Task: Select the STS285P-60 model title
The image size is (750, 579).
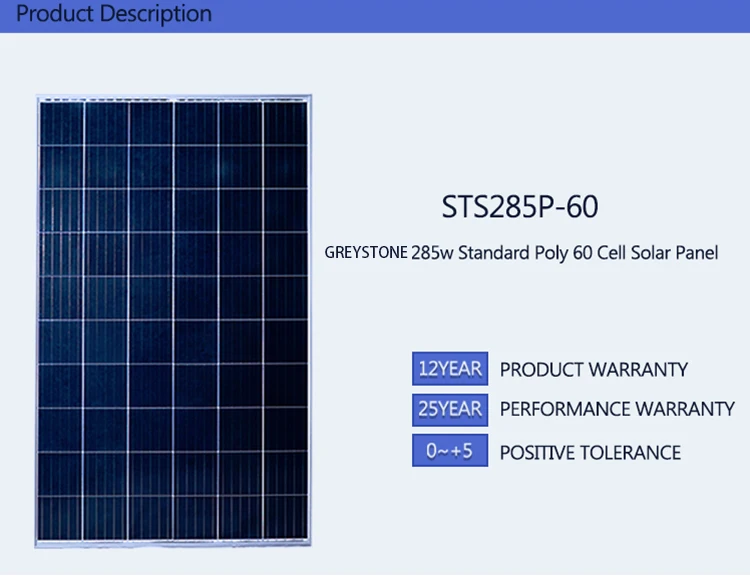Action: coord(519,207)
